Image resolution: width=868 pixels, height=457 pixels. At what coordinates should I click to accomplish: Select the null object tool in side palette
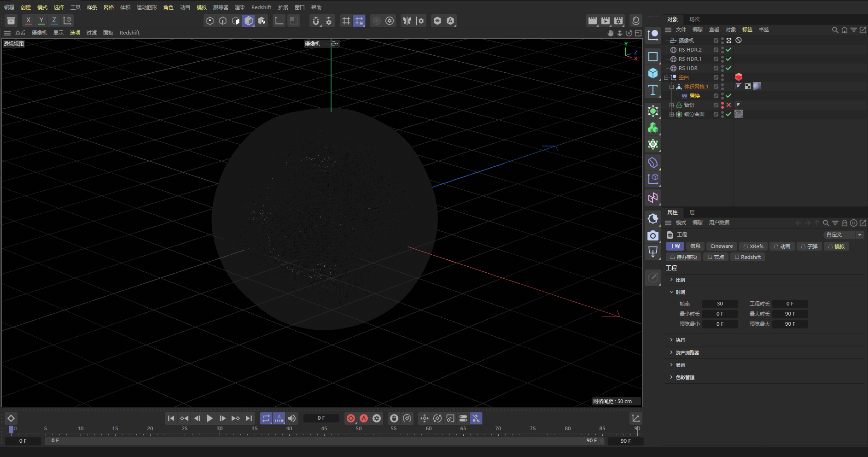(x=653, y=35)
